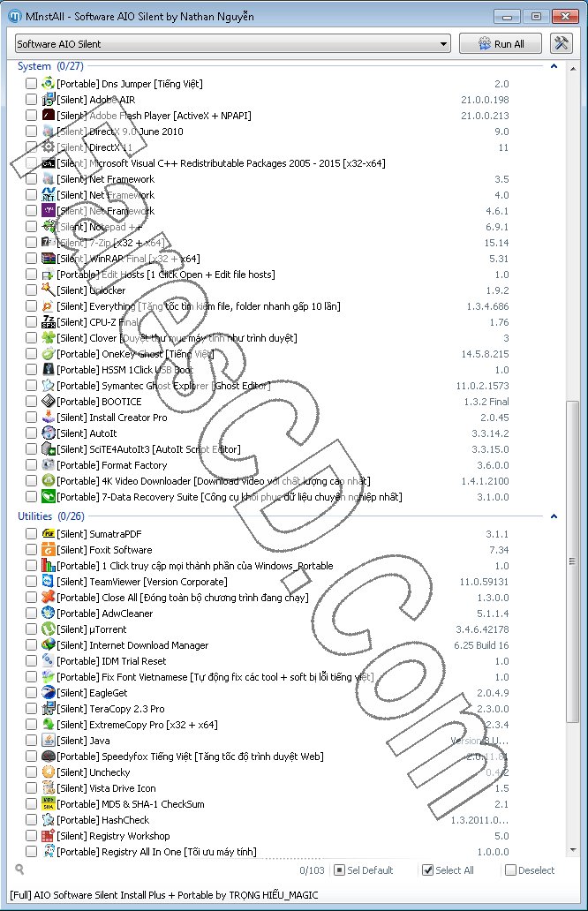Click the SumatraPDF icon
This screenshot has width=588, height=911.
(49, 533)
